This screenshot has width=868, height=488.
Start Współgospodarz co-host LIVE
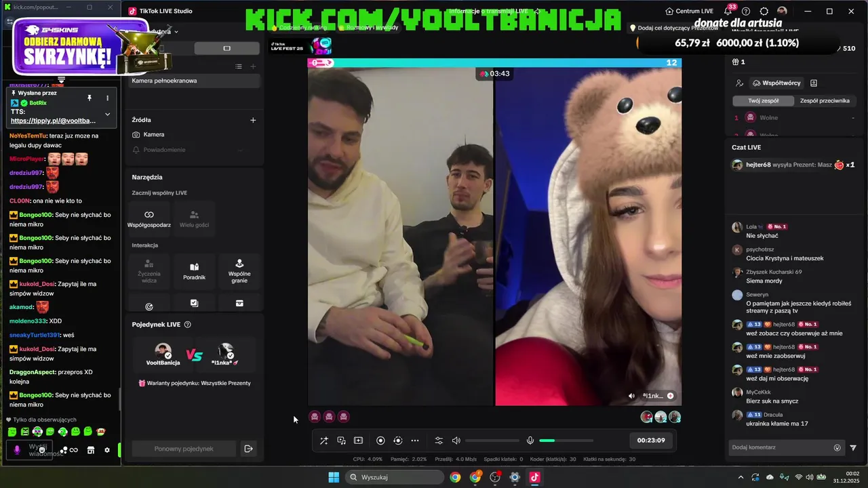click(149, 218)
